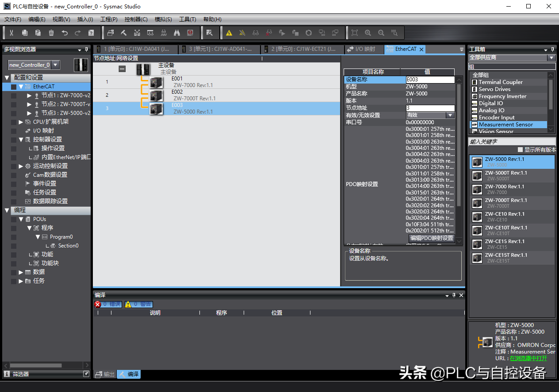Viewport: 559px width, 392px height.
Task: Click the 编辑PDO映射设置 button
Action: [x=431, y=238]
